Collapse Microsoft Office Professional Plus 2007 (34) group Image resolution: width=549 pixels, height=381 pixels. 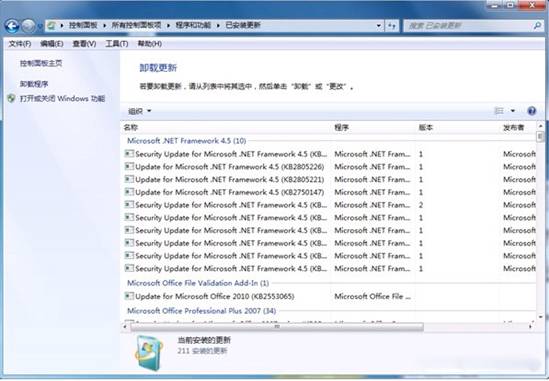point(201,311)
